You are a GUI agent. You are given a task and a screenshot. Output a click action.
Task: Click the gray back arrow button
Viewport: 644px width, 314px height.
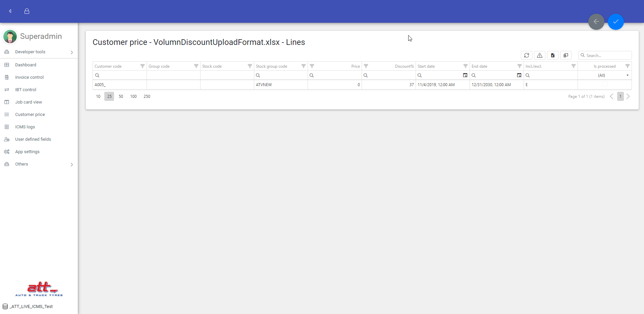[x=596, y=22]
